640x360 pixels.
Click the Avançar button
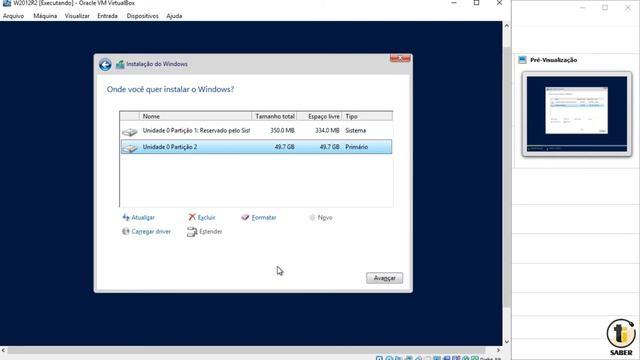pos(384,278)
